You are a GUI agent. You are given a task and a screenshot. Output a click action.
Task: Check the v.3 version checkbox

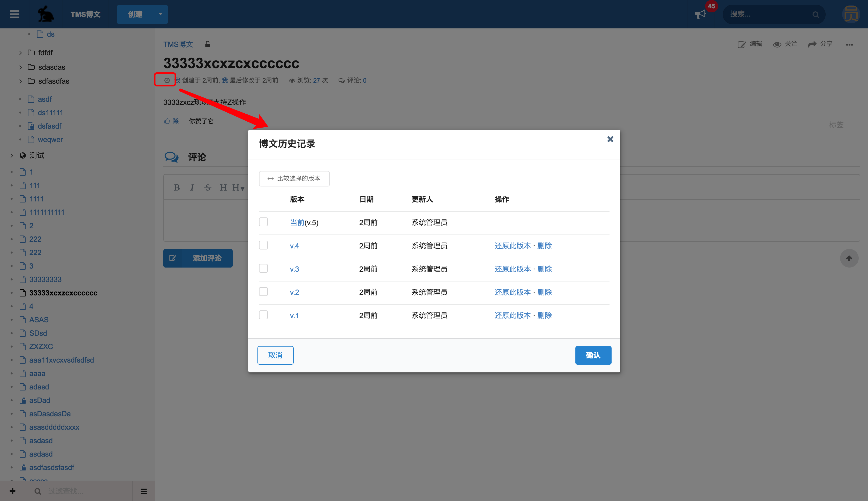point(263,268)
